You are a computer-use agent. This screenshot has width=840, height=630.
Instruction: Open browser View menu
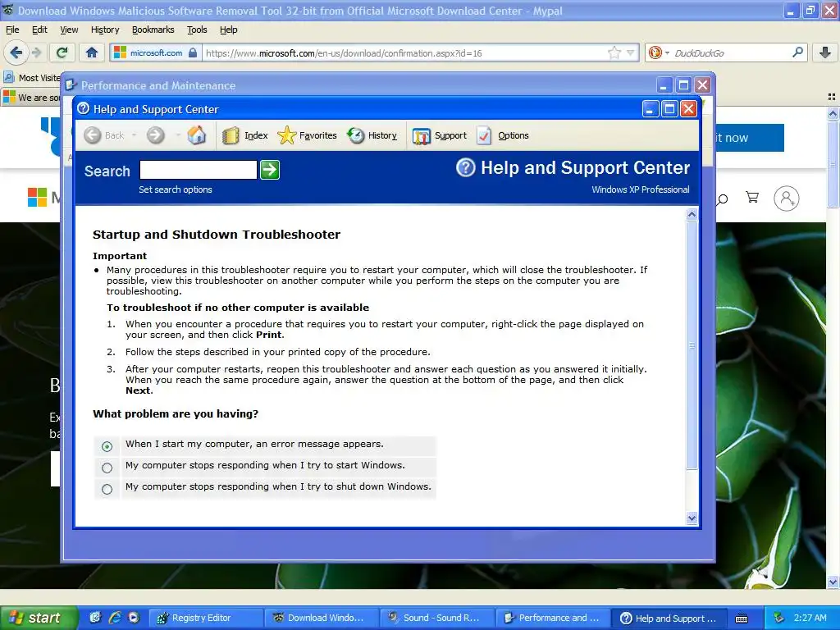(x=69, y=30)
